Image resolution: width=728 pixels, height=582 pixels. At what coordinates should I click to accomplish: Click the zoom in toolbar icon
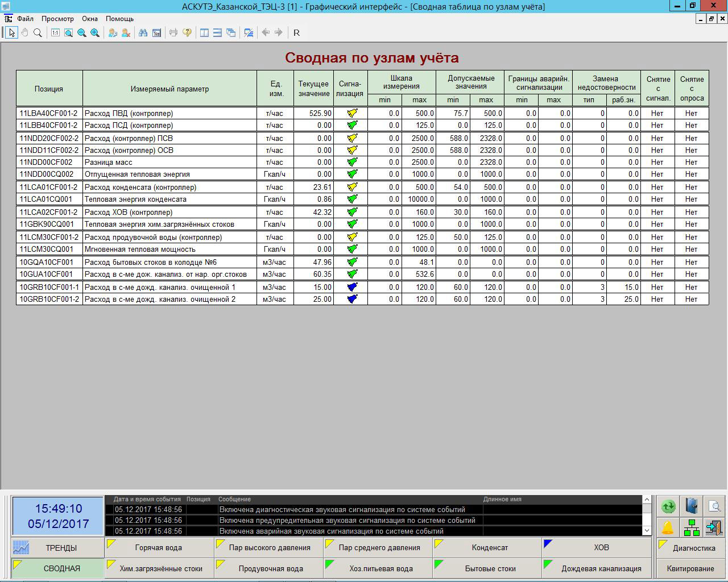95,32
